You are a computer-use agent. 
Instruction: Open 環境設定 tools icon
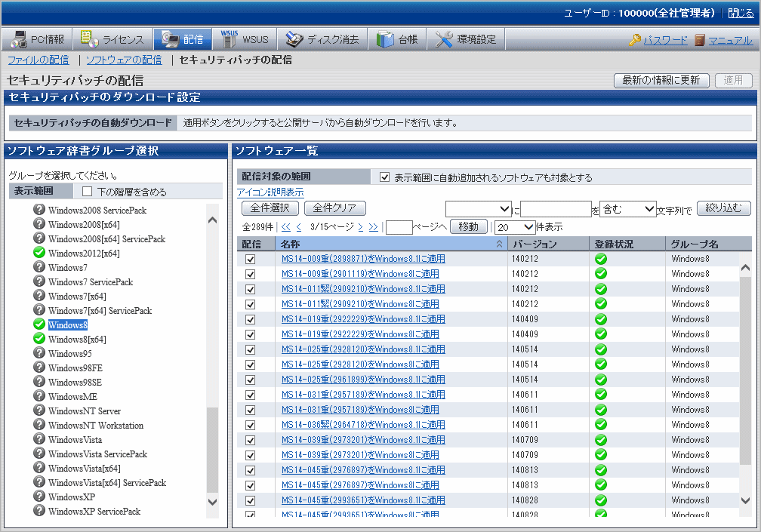pos(444,39)
